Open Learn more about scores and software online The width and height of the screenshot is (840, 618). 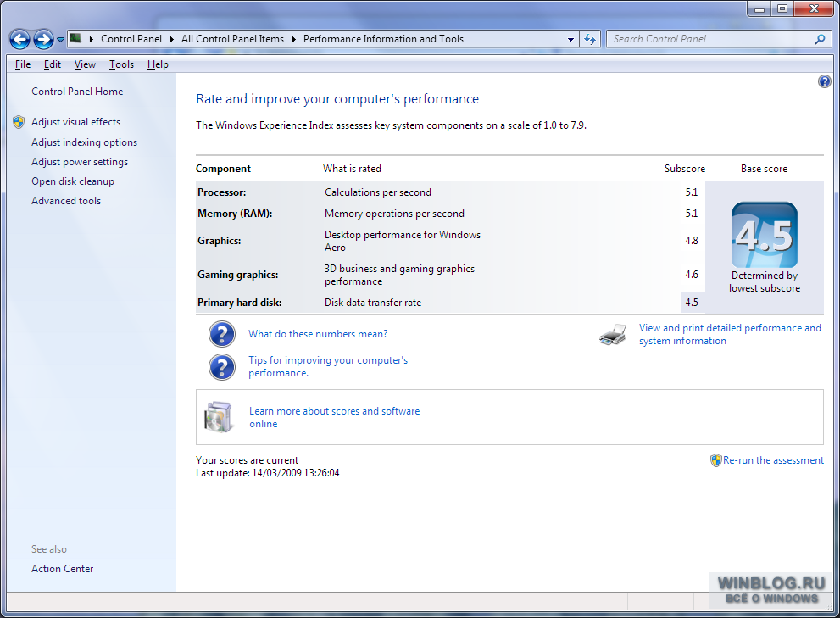pyautogui.click(x=334, y=418)
